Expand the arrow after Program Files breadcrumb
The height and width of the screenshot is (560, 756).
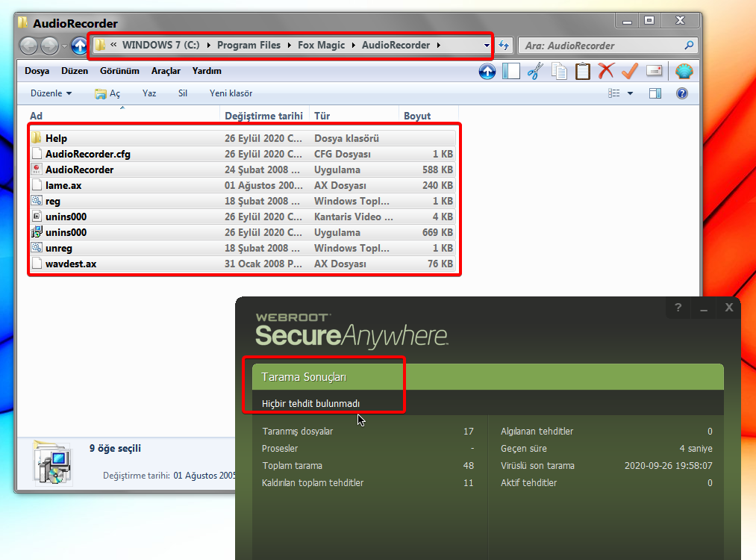(x=289, y=46)
